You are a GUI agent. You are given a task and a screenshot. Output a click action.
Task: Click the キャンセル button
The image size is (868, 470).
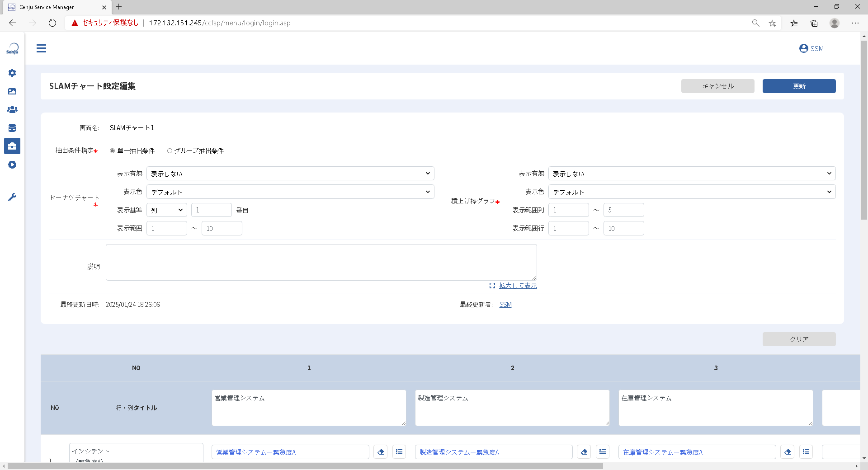point(718,86)
